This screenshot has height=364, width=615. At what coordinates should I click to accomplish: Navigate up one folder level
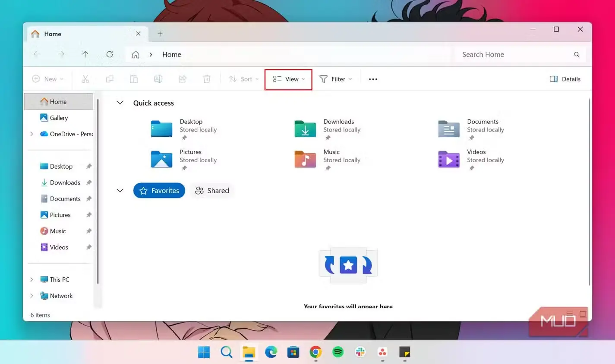(85, 54)
